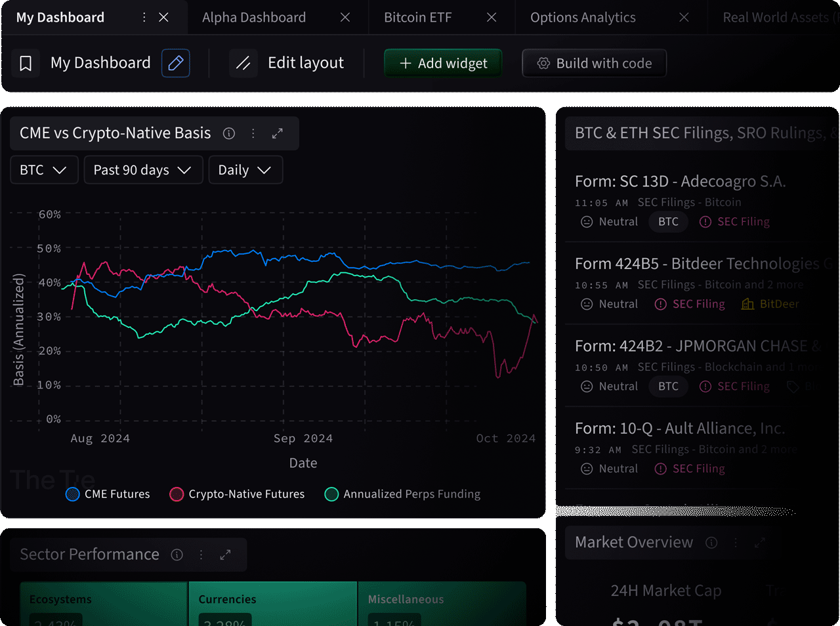Image resolution: width=840 pixels, height=626 pixels.
Task: Switch to the Bitcoin ETF tab
Action: click(x=418, y=17)
